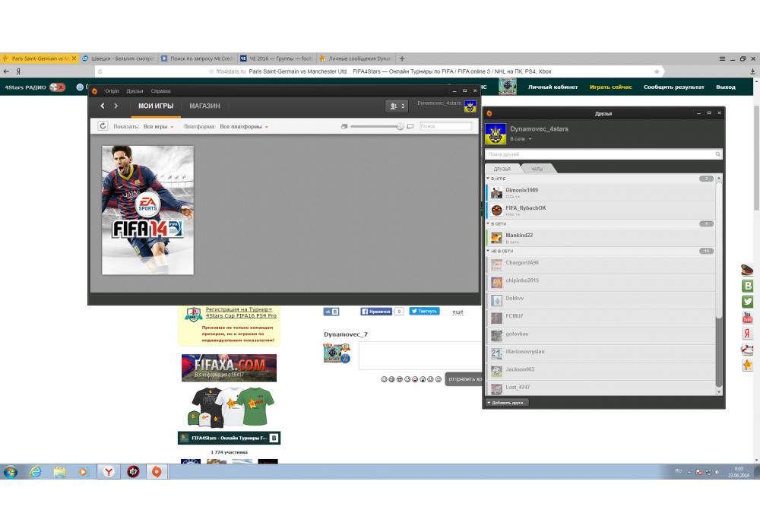Image resolution: width=760 pixels, height=532 pixels.
Task: Switch to the 'Магазин' tab
Action: click(x=204, y=106)
